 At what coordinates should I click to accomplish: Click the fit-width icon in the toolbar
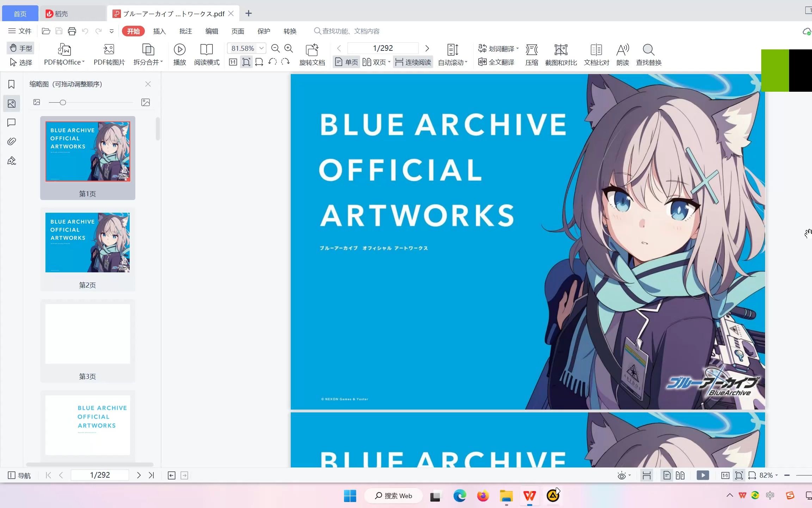pos(259,62)
